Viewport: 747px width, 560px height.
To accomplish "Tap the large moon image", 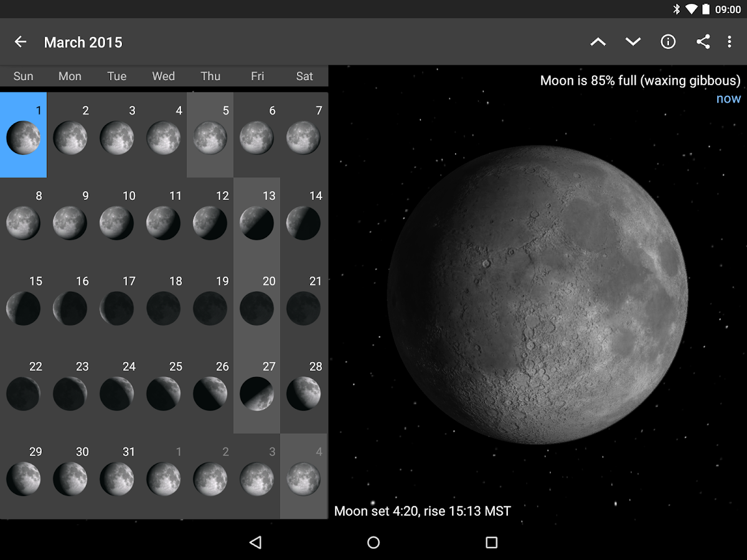I will tap(537, 294).
